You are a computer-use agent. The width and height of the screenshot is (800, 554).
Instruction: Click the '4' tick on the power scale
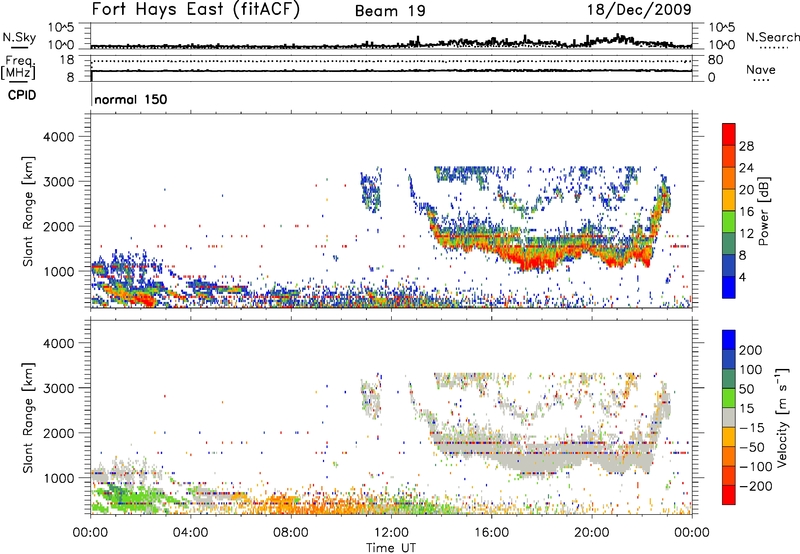pyautogui.click(x=742, y=277)
